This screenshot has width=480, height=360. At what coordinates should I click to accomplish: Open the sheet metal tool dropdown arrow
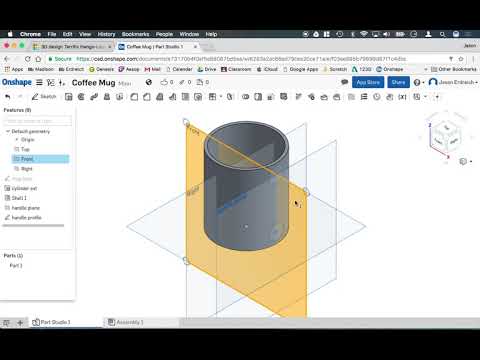(425, 97)
